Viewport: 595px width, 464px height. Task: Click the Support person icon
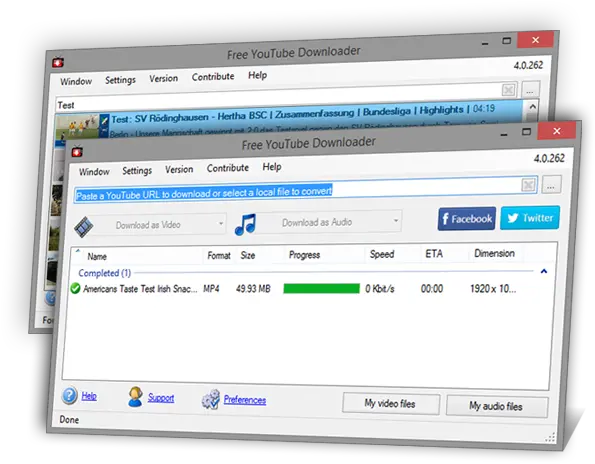pos(135,397)
